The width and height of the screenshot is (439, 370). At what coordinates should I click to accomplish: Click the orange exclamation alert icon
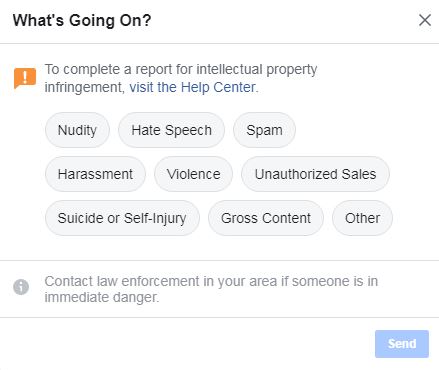(x=25, y=78)
